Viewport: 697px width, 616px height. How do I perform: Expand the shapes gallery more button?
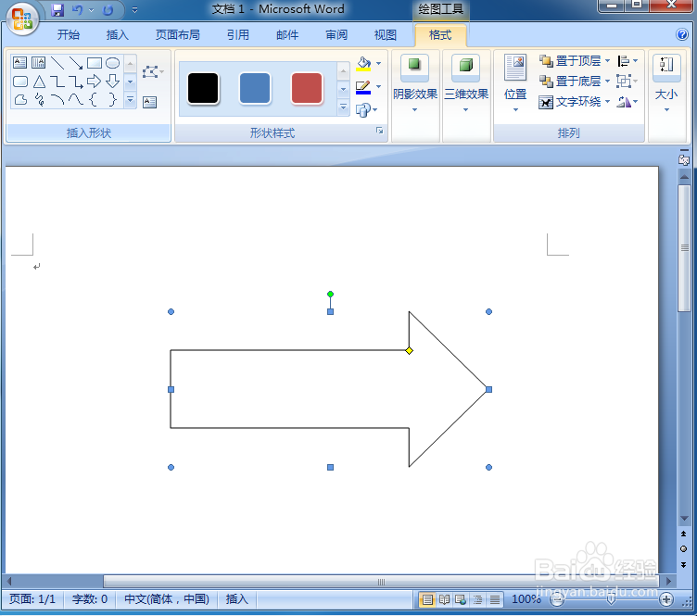pos(131,100)
